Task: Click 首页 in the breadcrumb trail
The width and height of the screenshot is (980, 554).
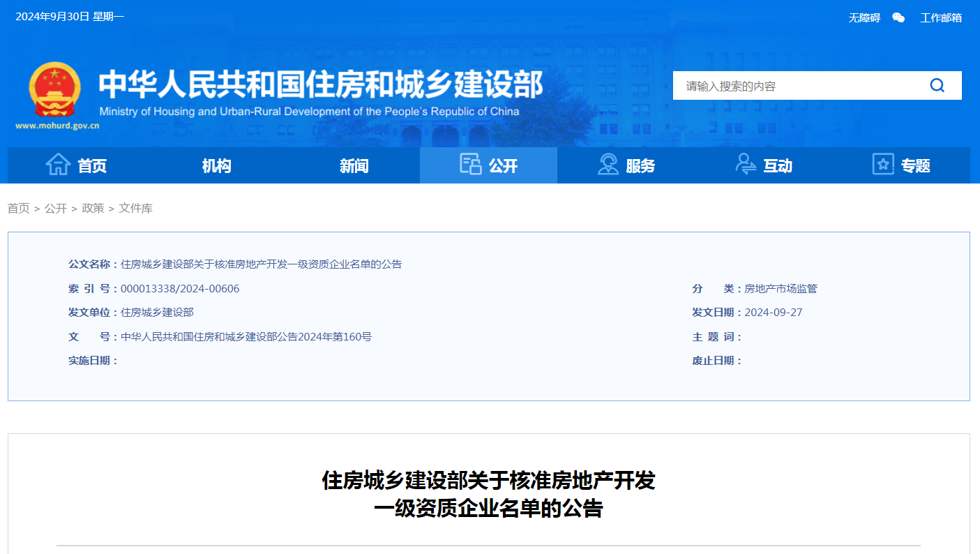Action: click(x=17, y=208)
